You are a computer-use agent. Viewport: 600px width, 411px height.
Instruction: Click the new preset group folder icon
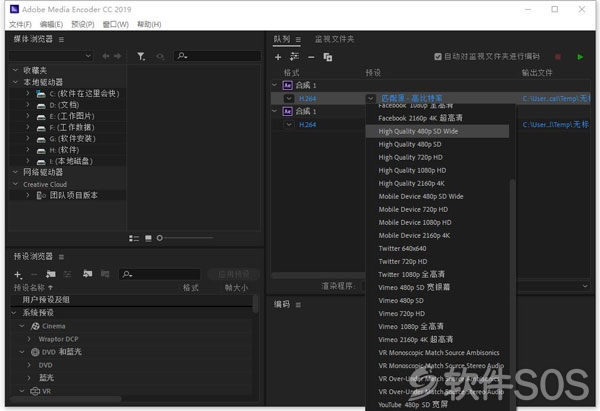coord(51,274)
